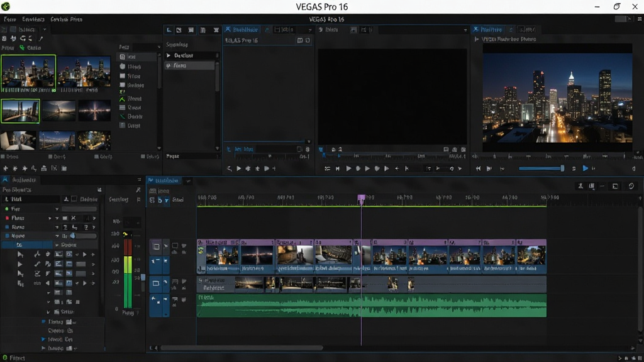Expand the first tree row in the explorer panel
This screenshot has height=362, width=644.
point(169,55)
